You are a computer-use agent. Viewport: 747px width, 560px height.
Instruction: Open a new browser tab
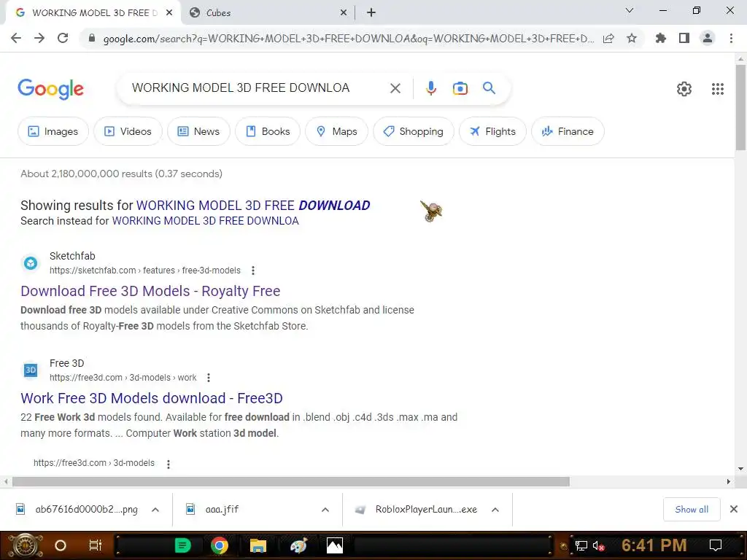tap(371, 12)
